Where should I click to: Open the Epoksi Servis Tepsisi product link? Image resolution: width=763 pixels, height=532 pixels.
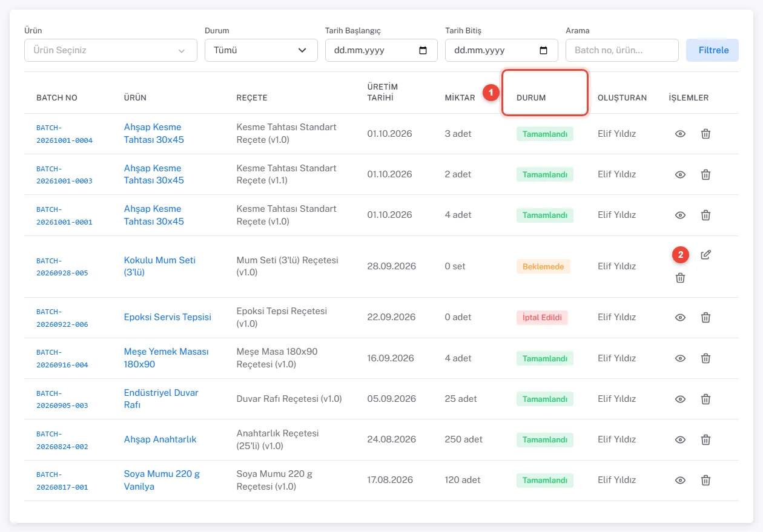click(168, 317)
